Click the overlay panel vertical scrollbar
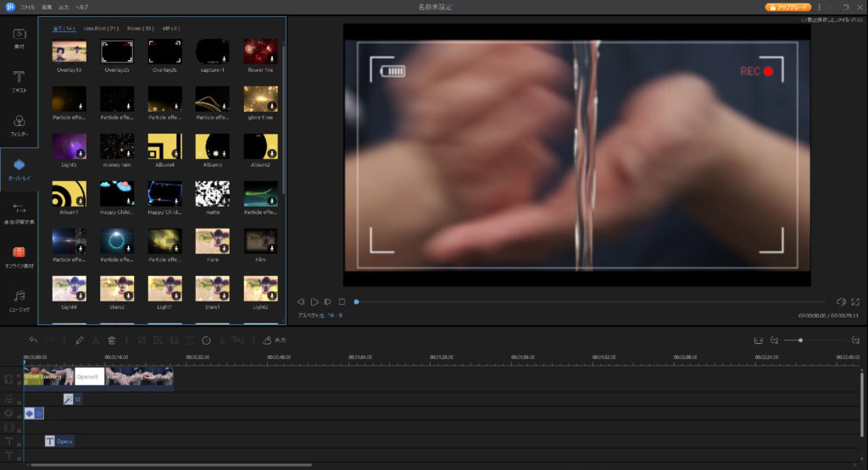 [x=283, y=119]
